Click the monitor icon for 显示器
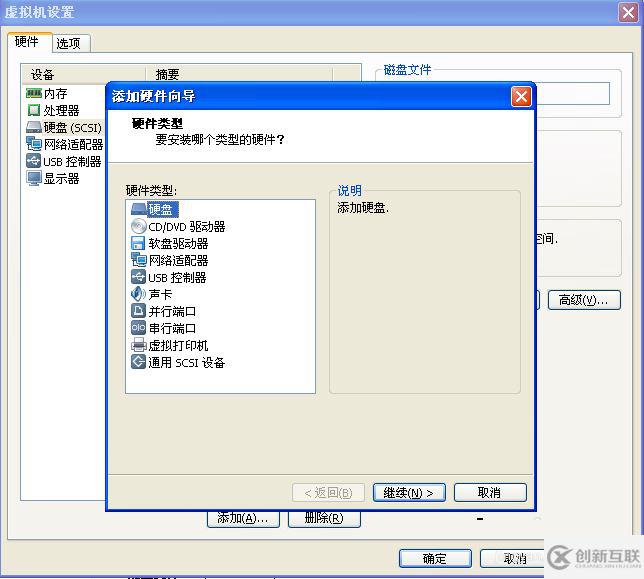This screenshot has width=644, height=579. coord(34,178)
